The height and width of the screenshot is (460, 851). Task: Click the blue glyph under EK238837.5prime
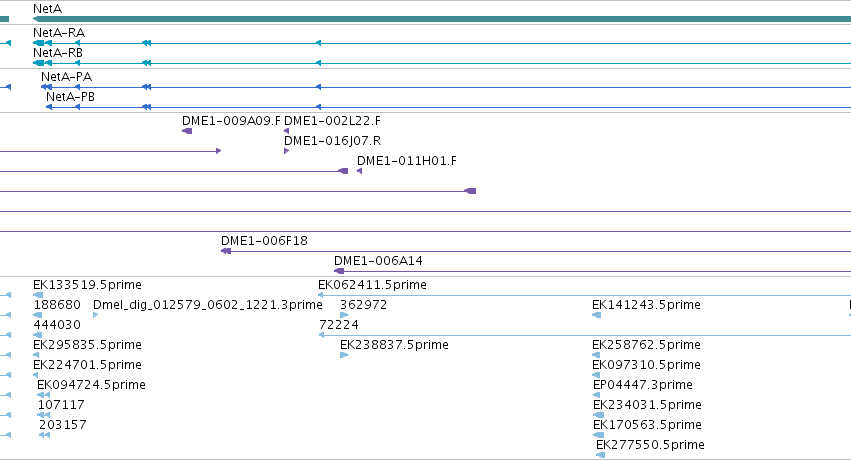(344, 355)
